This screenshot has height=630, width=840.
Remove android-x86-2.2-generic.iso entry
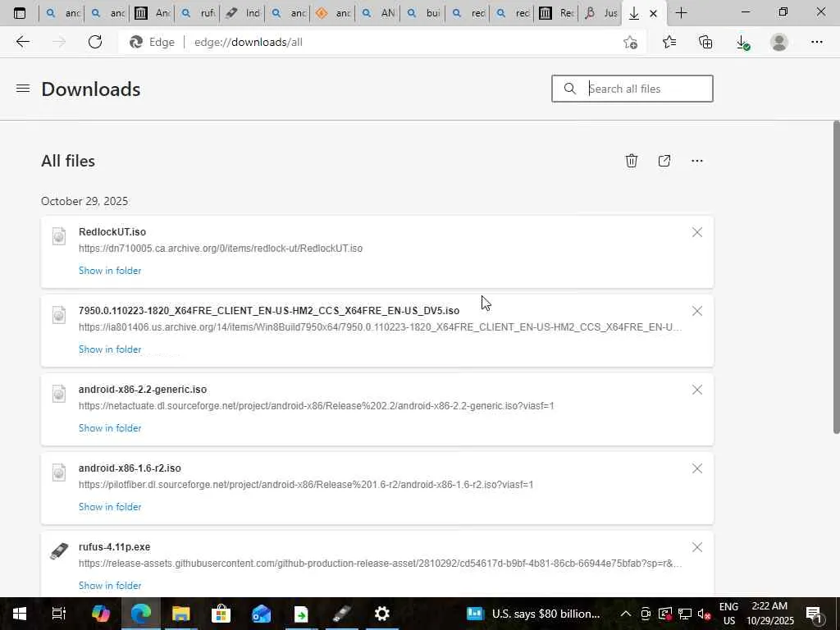click(x=697, y=390)
